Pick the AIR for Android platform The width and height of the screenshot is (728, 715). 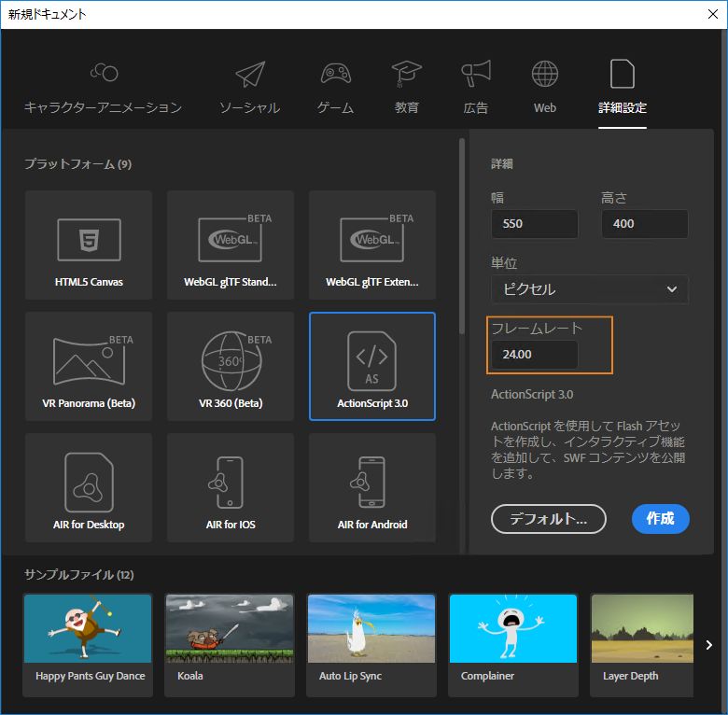[372, 487]
